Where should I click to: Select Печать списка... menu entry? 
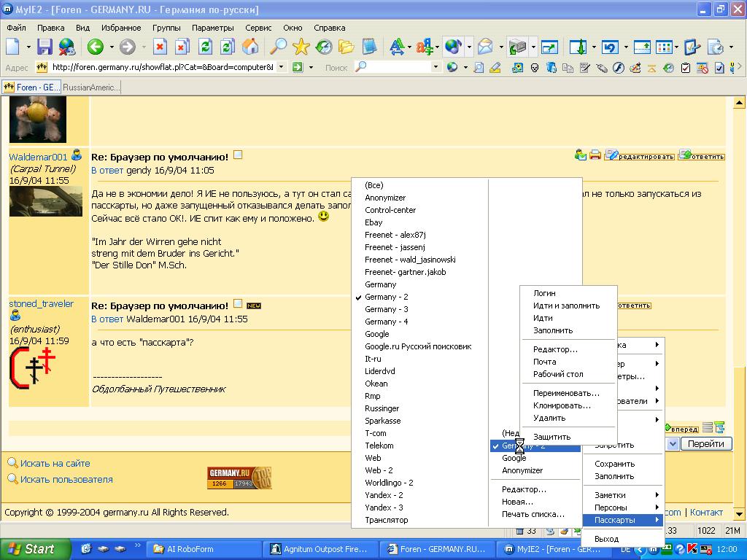click(x=535, y=514)
